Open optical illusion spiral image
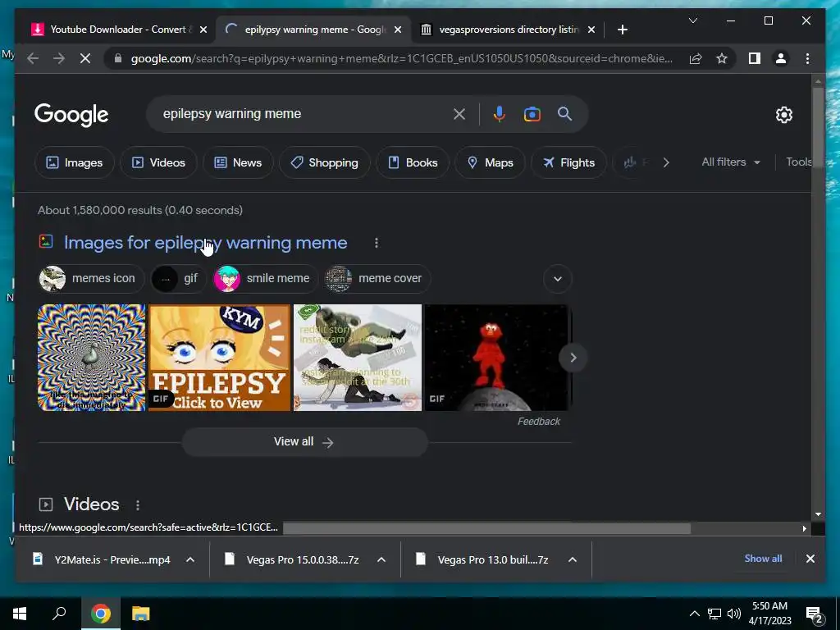The height and width of the screenshot is (630, 840). point(91,358)
